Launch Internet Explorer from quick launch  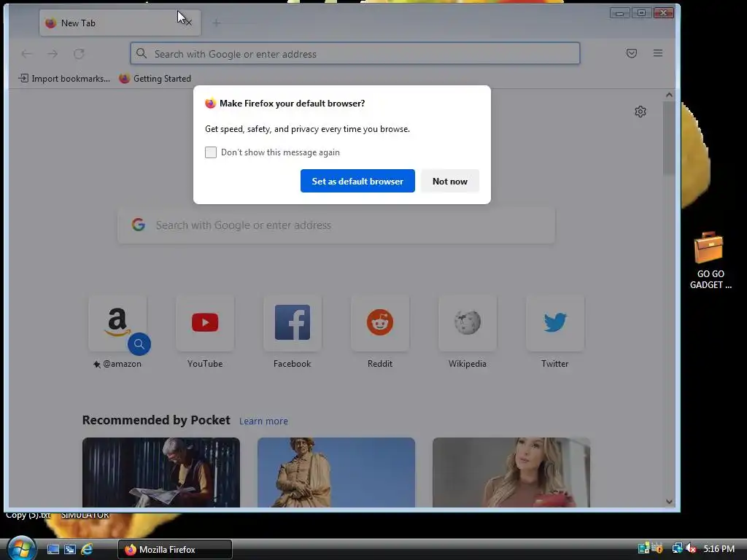pos(87,550)
